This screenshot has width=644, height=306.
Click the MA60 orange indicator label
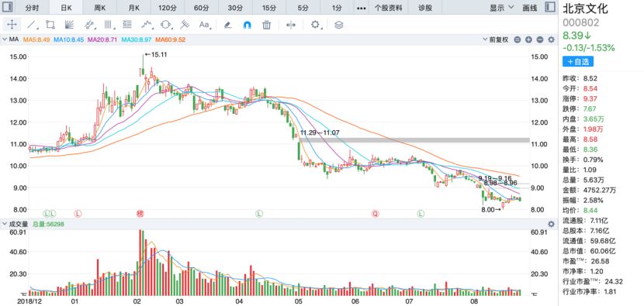coord(174,40)
